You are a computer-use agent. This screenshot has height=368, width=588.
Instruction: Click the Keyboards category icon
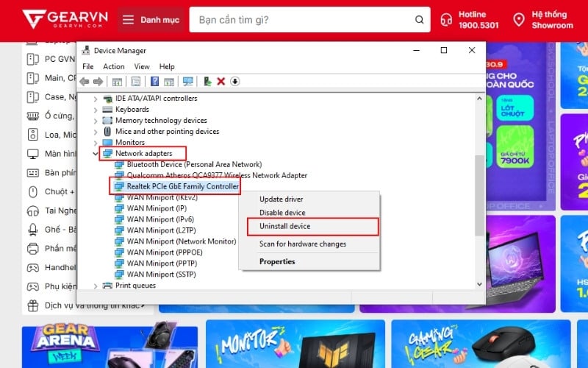tap(107, 109)
